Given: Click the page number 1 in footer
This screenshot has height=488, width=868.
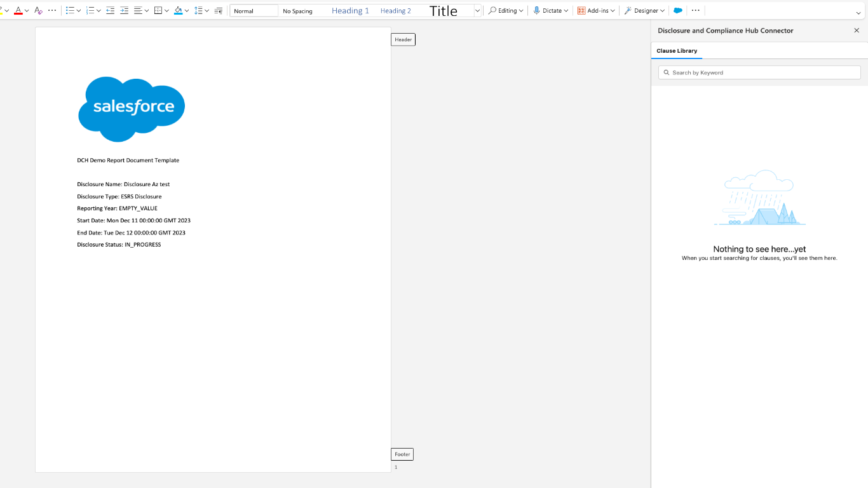Looking at the screenshot, I should (x=396, y=467).
